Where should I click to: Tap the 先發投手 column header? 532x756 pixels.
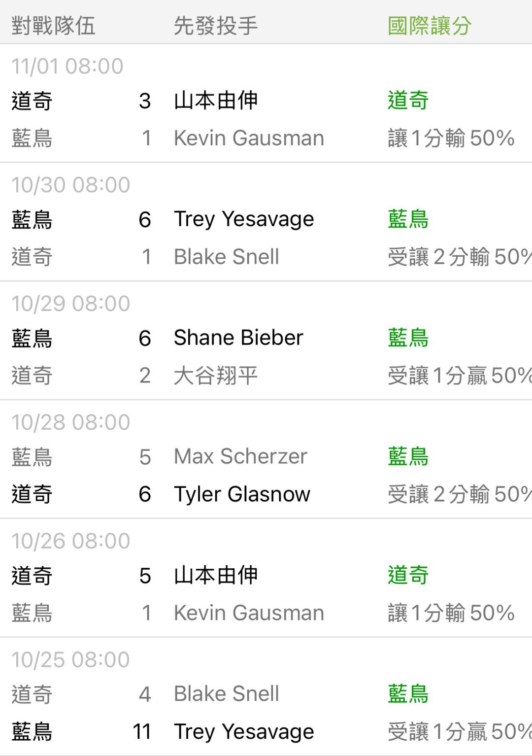click(215, 26)
